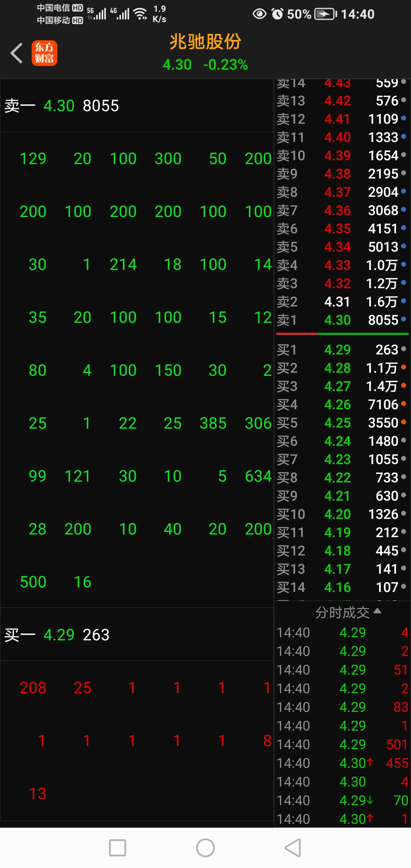Select the 卖2 4.31 order book row
The height and width of the screenshot is (868, 411).
342,302
